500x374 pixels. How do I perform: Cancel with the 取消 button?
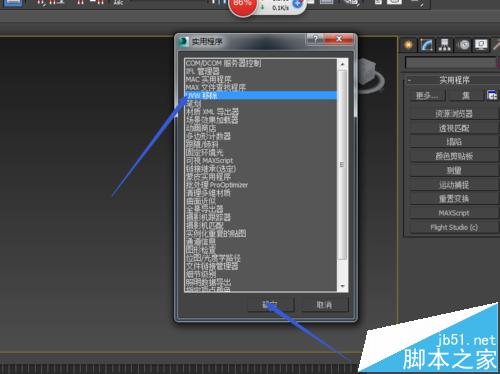click(325, 305)
